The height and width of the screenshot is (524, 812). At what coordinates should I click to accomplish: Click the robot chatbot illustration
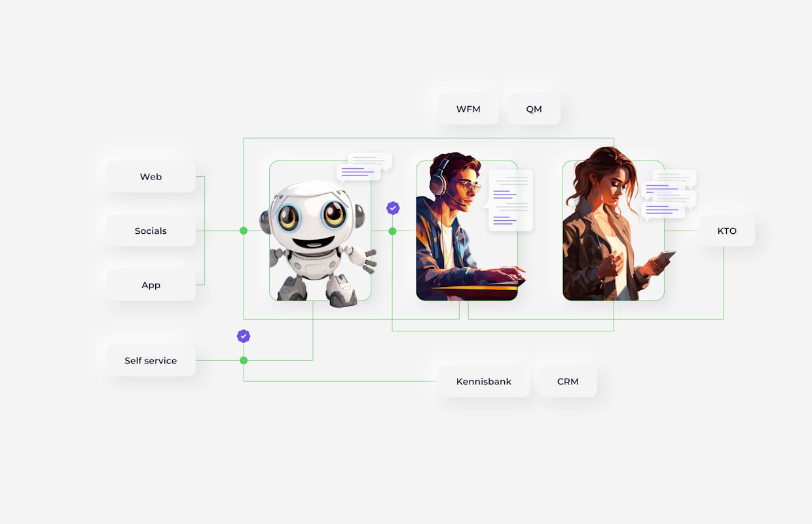click(319, 242)
